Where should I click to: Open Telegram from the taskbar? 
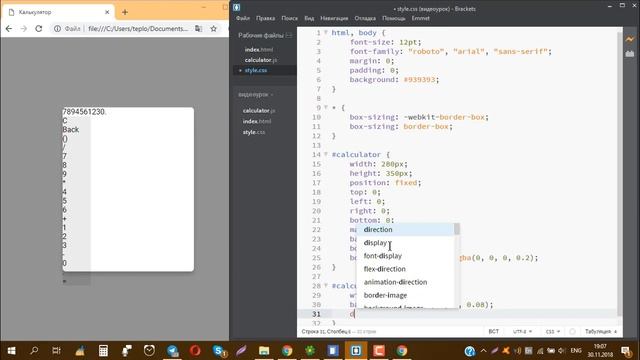[173, 351]
